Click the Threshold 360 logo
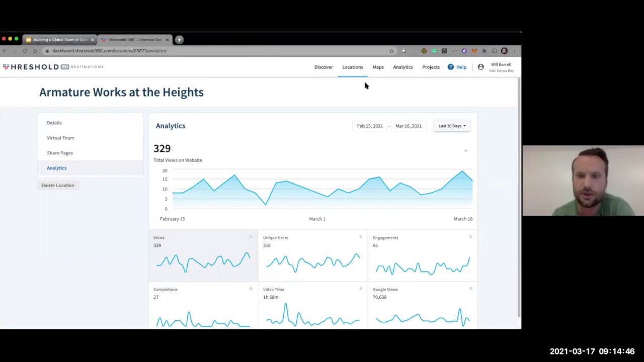Viewport: 644px width, 362px height. [x=53, y=67]
